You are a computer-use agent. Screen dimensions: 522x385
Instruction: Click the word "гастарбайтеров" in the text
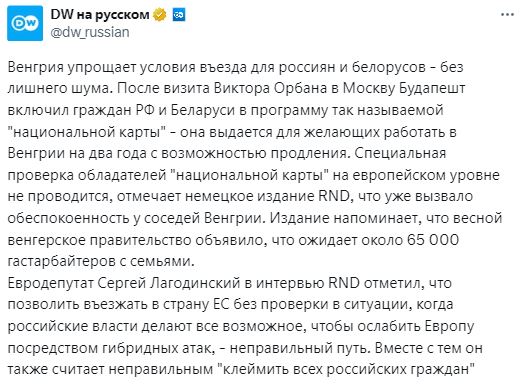tap(61, 262)
